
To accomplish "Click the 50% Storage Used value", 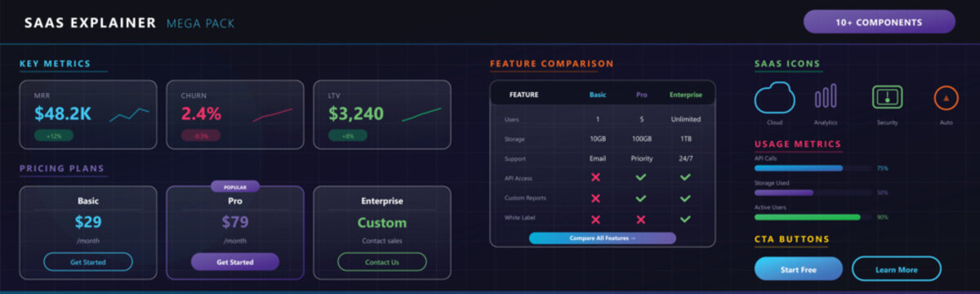I will (882, 193).
